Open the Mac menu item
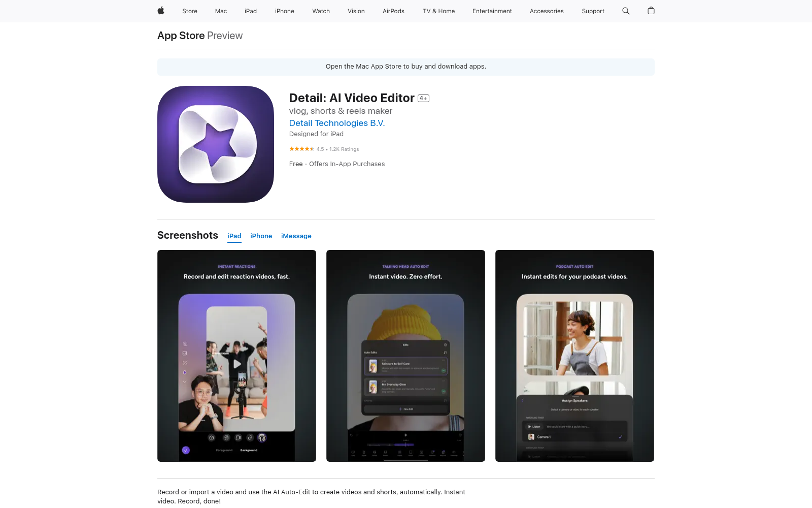 (x=221, y=11)
